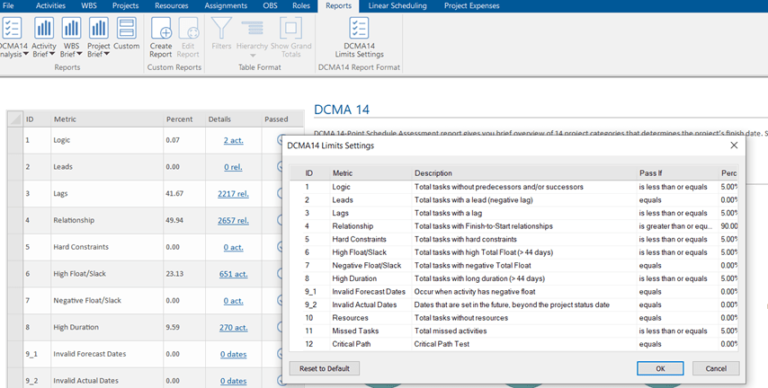The width and height of the screenshot is (768, 388).
Task: Click the Filters funnel icon
Action: (221, 28)
